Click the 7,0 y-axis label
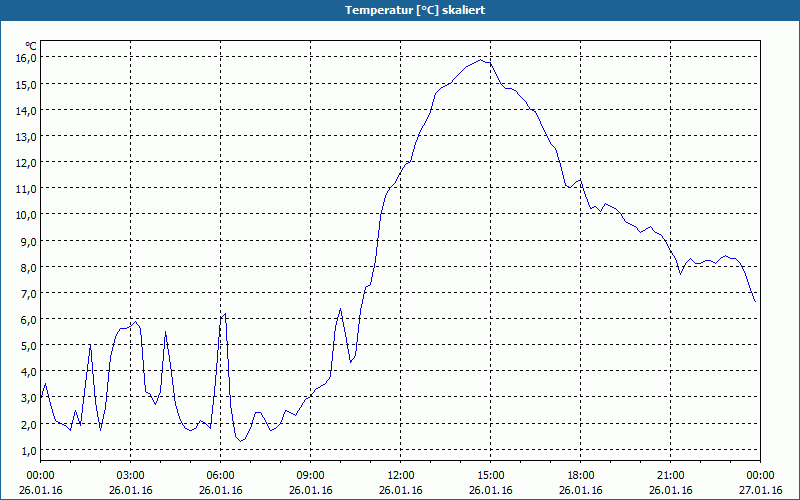The height and width of the screenshot is (500, 800). pyautogui.click(x=29, y=293)
